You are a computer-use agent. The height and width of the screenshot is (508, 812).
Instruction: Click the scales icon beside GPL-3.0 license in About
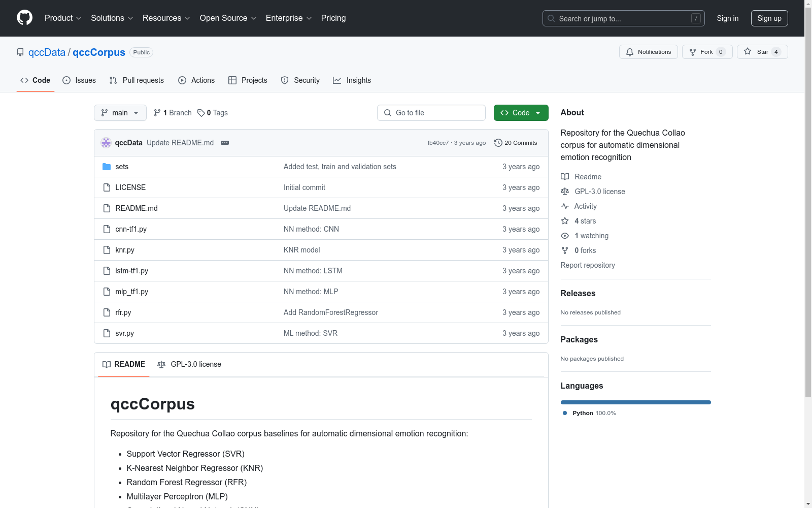[565, 192]
